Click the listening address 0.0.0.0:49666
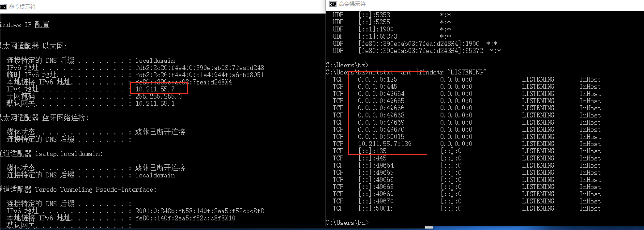The height and width of the screenshot is (230, 644). coord(381,108)
